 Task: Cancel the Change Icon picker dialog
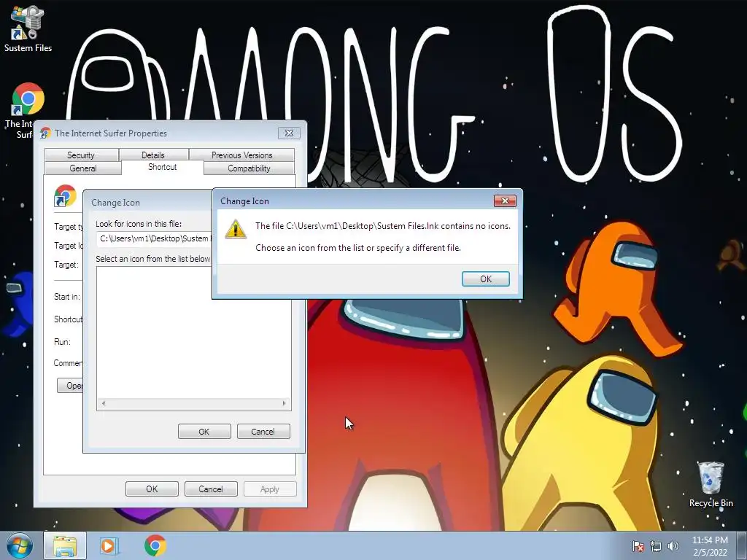tap(263, 432)
